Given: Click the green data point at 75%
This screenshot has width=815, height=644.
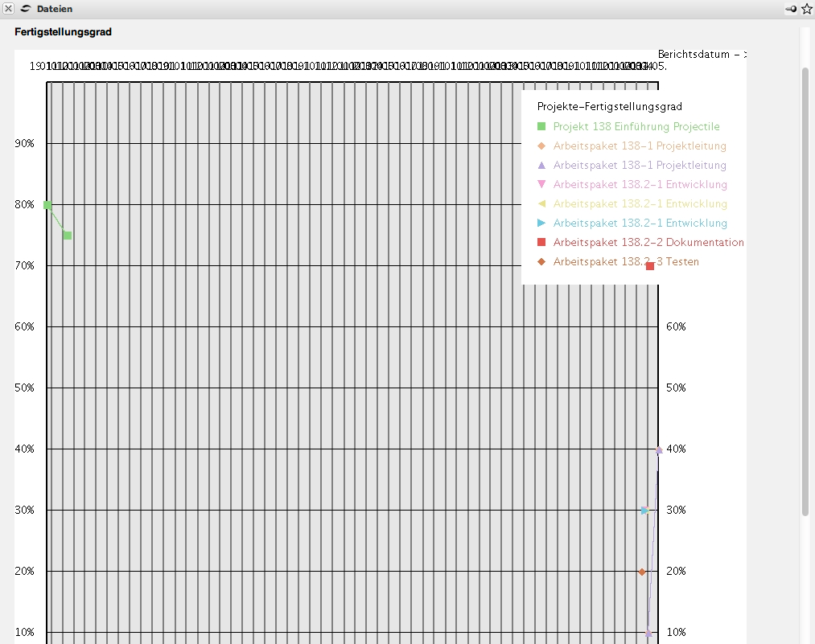Looking at the screenshot, I should tap(68, 236).
